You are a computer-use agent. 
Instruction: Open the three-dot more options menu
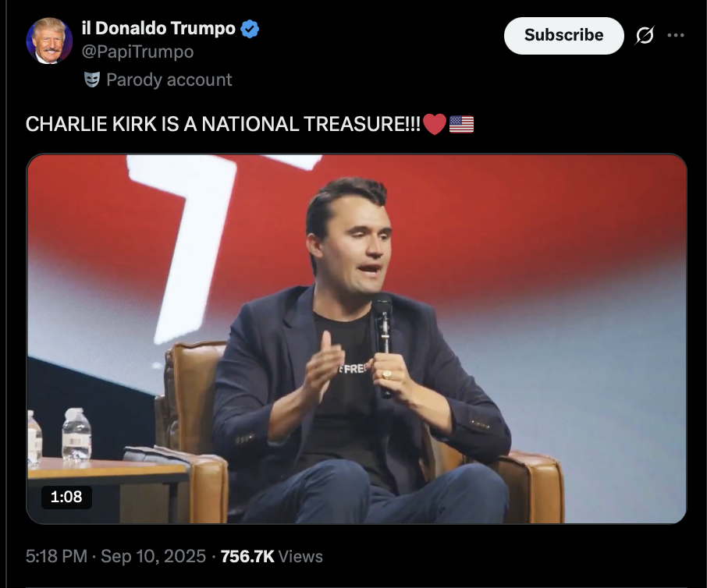tap(676, 35)
